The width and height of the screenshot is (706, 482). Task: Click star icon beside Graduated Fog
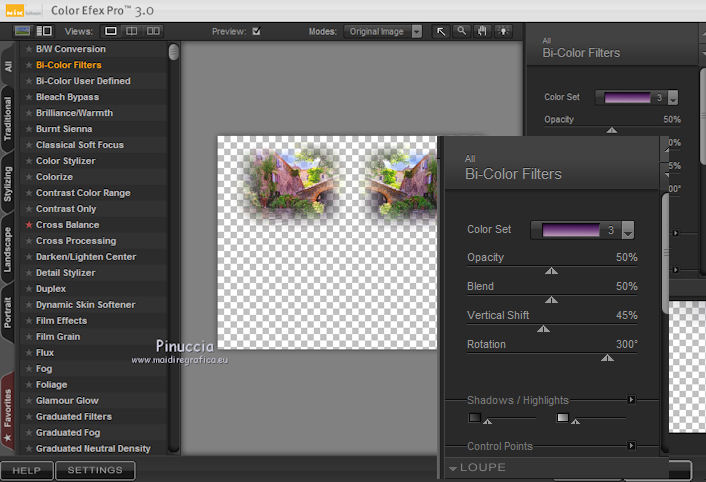(x=29, y=432)
